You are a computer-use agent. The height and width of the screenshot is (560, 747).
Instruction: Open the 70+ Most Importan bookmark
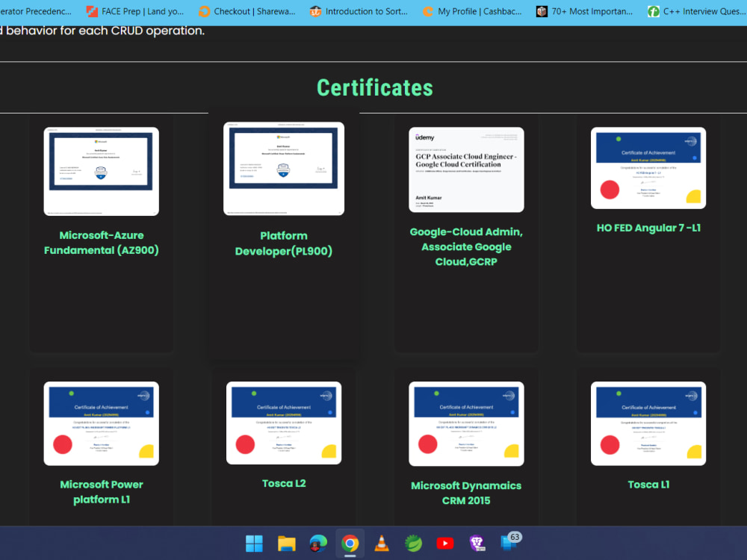tap(585, 11)
